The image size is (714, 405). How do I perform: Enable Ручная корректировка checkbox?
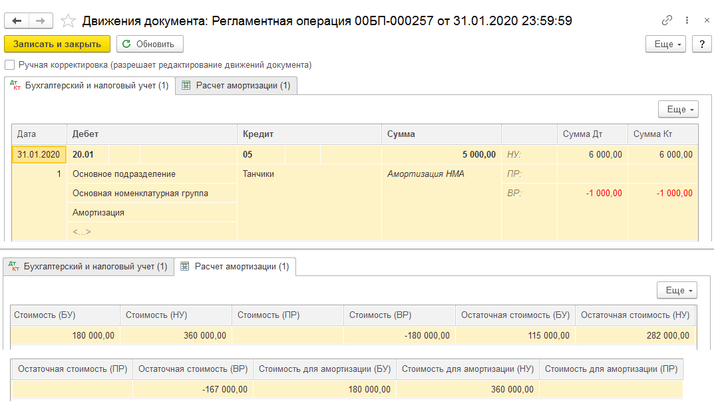10,65
